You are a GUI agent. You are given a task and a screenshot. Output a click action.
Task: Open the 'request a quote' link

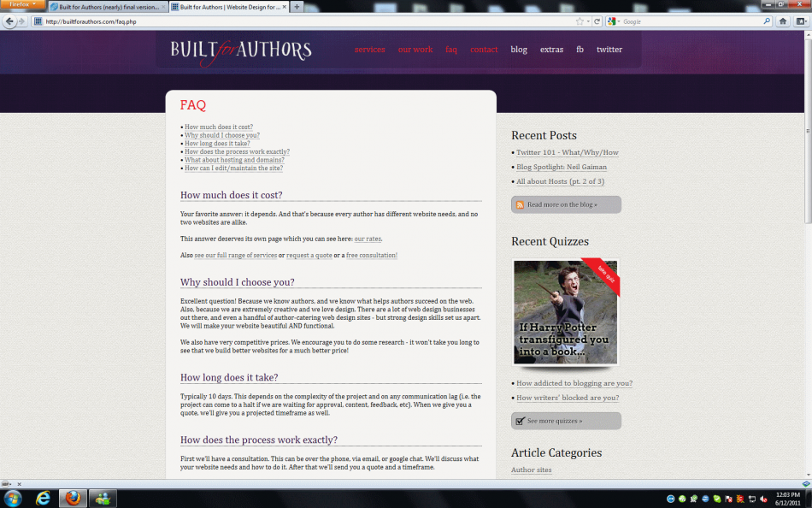click(x=309, y=256)
